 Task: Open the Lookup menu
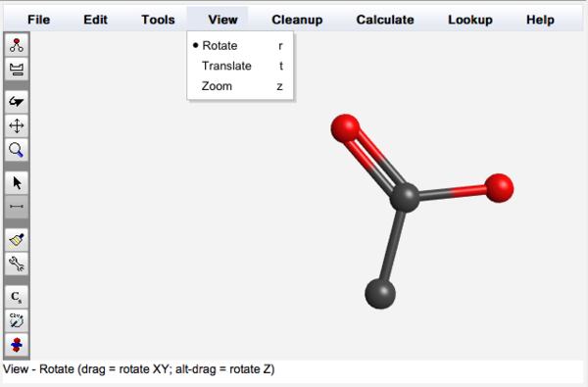coord(470,20)
